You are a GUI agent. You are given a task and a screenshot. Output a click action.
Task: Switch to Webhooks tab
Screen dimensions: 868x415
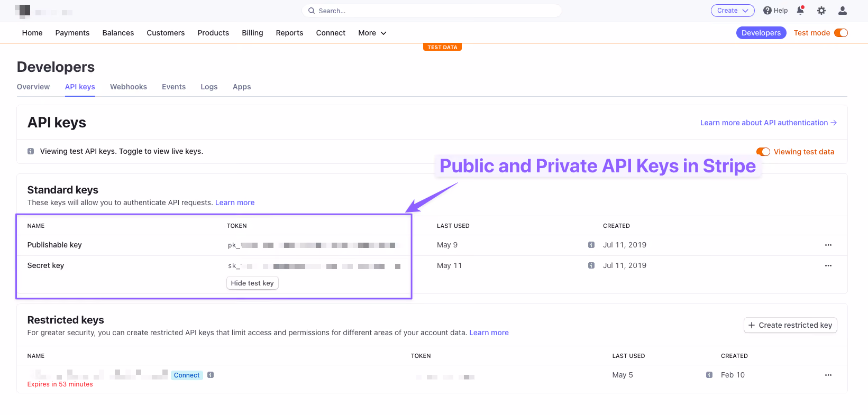coord(129,87)
